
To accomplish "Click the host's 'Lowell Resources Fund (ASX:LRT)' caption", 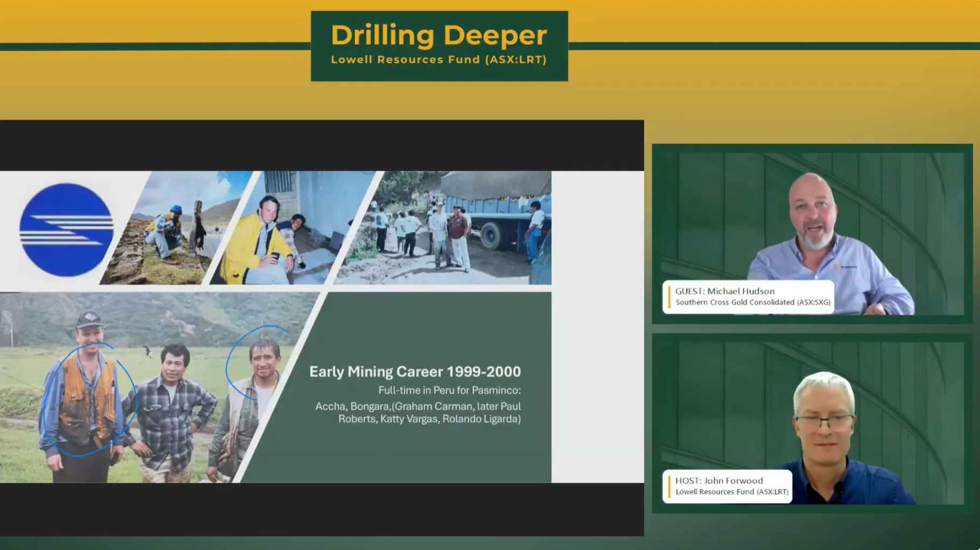I will (732, 492).
